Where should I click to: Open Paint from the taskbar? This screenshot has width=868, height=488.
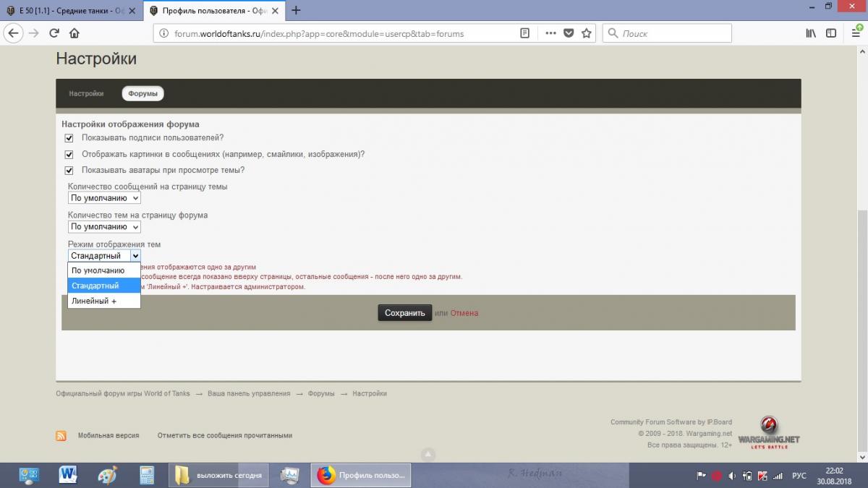107,475
